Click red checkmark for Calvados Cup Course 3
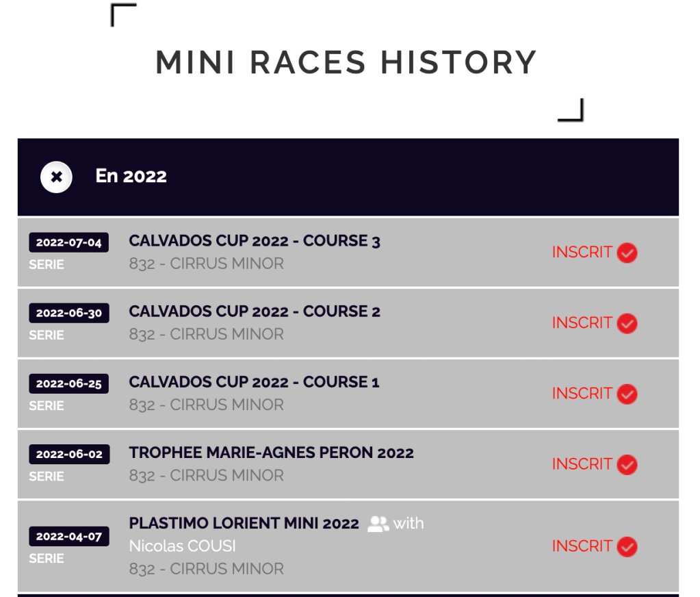 pyautogui.click(x=627, y=253)
